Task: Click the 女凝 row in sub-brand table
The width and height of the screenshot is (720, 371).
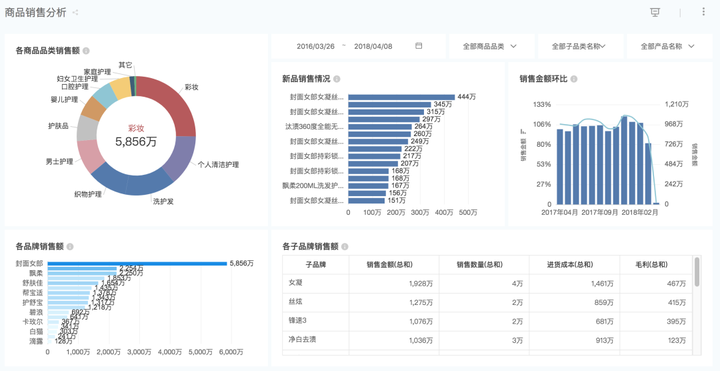Action: click(487, 283)
